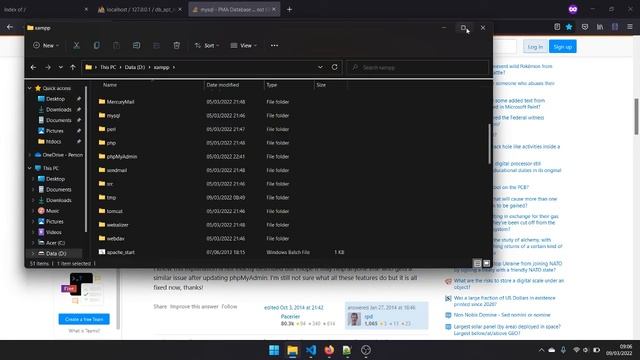Select Music under This PC

(52, 211)
